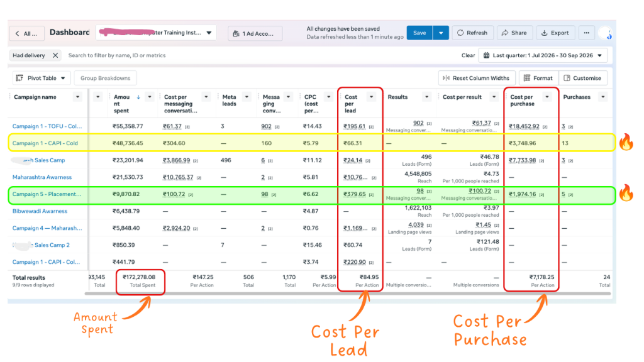
Task: Click the calendar icon in date range
Action: pyautogui.click(x=486, y=55)
